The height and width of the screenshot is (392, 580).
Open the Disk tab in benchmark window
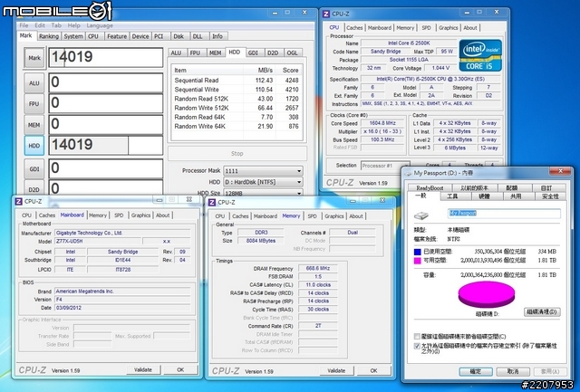click(x=179, y=36)
